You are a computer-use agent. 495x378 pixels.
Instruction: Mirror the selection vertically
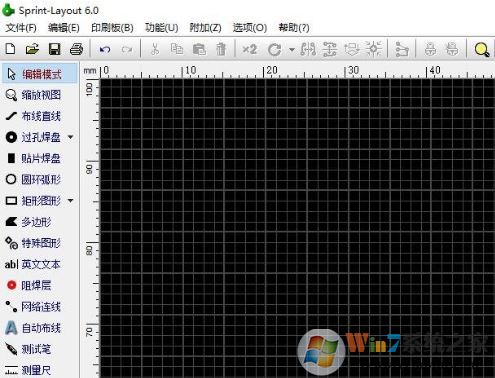329,49
